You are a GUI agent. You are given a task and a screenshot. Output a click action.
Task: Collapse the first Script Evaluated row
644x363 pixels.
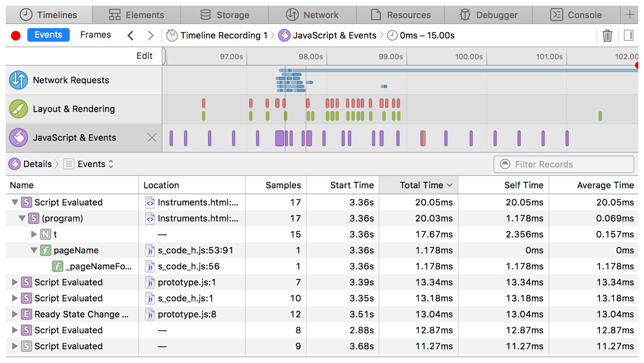[15, 203]
